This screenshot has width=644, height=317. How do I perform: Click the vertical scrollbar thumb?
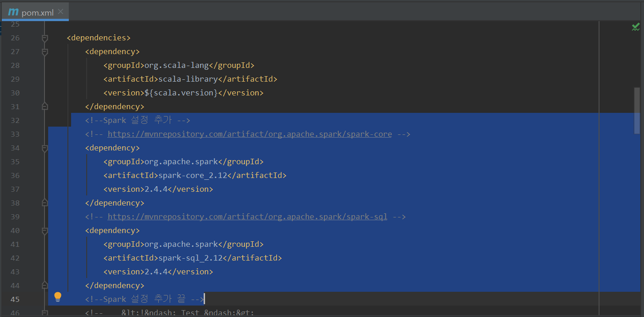pyautogui.click(x=637, y=110)
